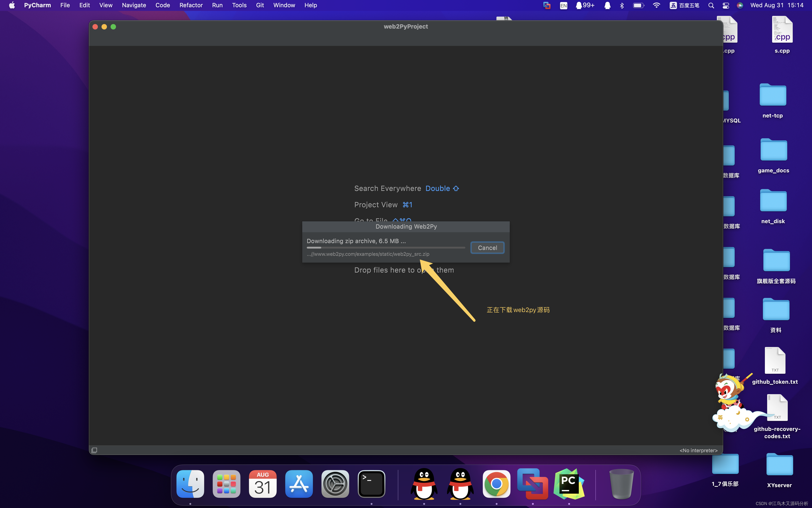The width and height of the screenshot is (812, 508).
Task: Click the Search Everywhere hint text
Action: click(x=388, y=188)
